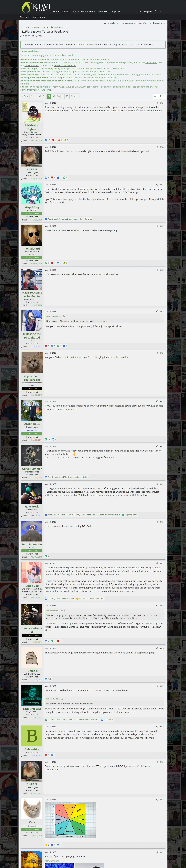Share post #628 via share icon

(x=157, y=401)
